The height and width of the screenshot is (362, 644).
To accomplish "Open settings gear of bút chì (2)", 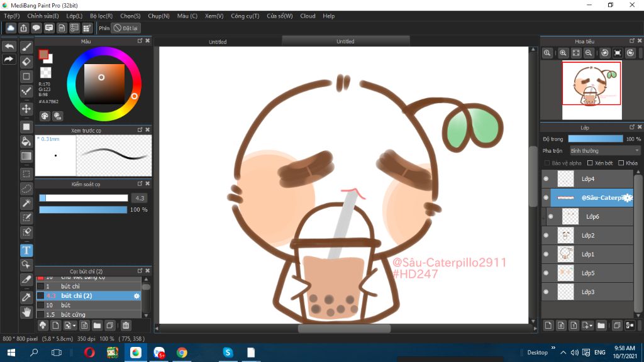I will click(x=136, y=296).
